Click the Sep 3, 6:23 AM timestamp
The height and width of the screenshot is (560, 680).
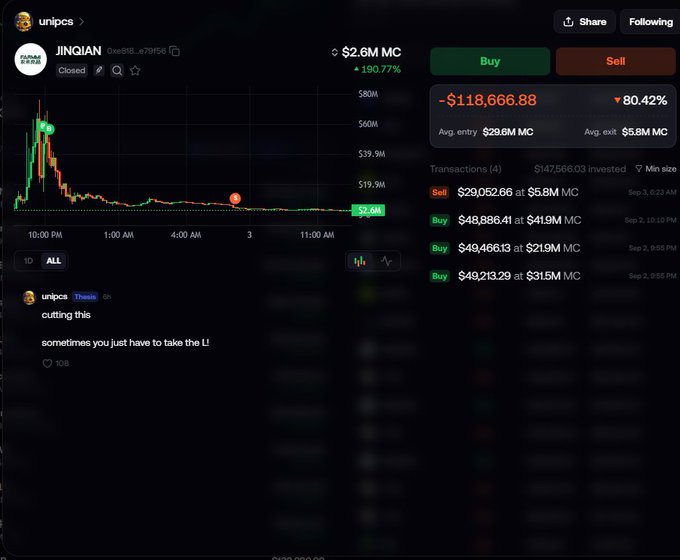(x=652, y=192)
